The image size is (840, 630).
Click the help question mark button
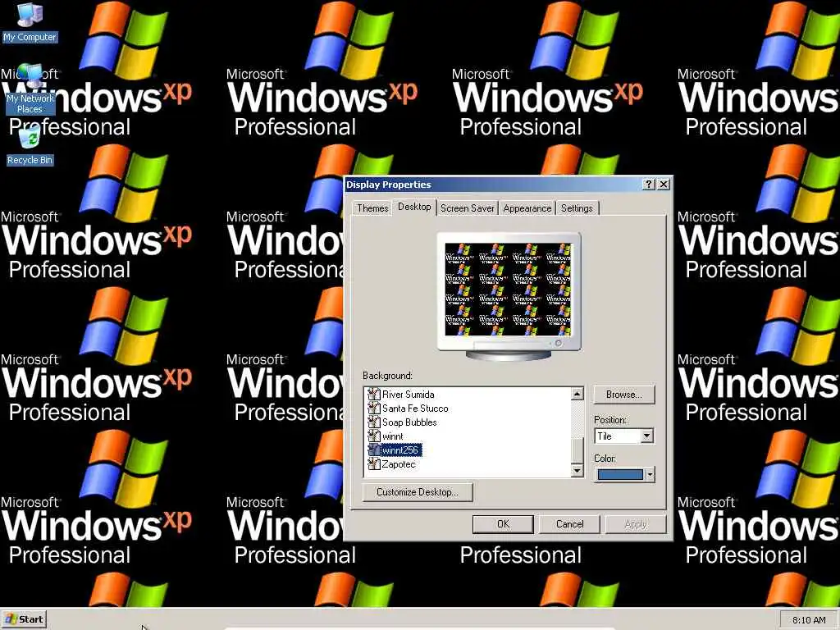pyautogui.click(x=649, y=185)
